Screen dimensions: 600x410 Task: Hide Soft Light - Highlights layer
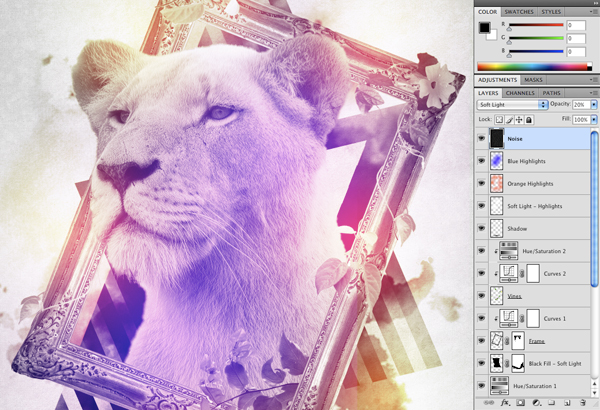[x=481, y=206]
